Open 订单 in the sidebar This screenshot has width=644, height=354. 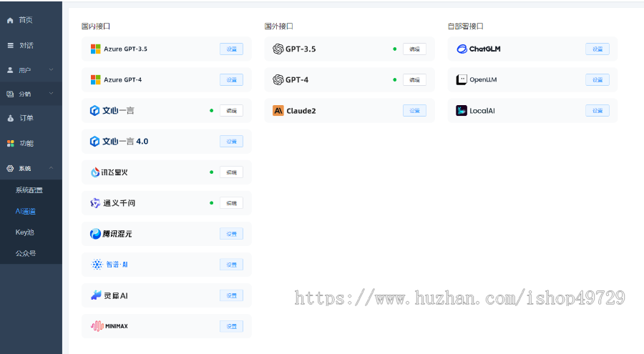click(26, 118)
